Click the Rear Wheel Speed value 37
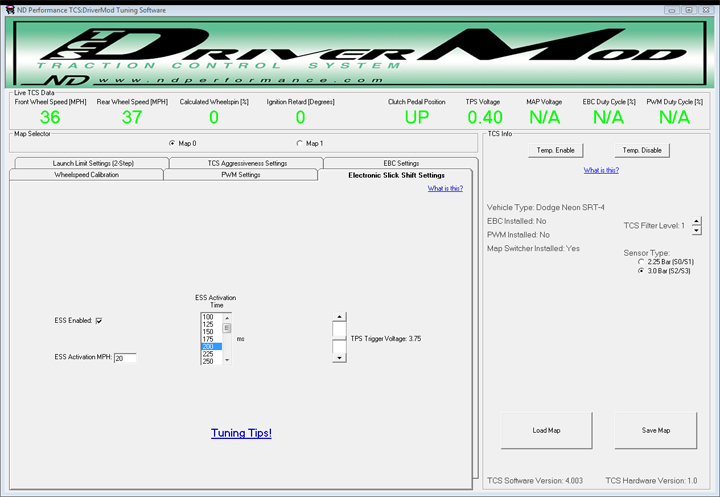Viewport: 720px width, 497px height. pos(132,118)
